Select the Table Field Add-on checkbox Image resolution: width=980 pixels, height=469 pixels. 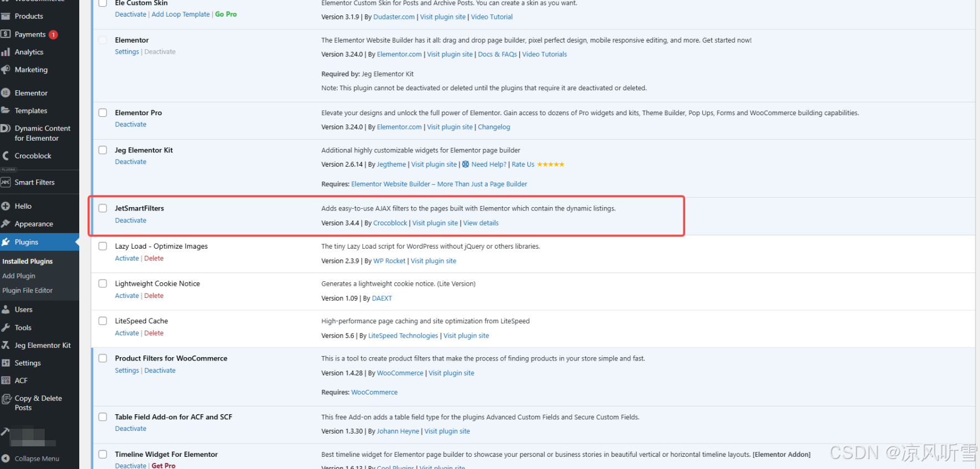[103, 417]
